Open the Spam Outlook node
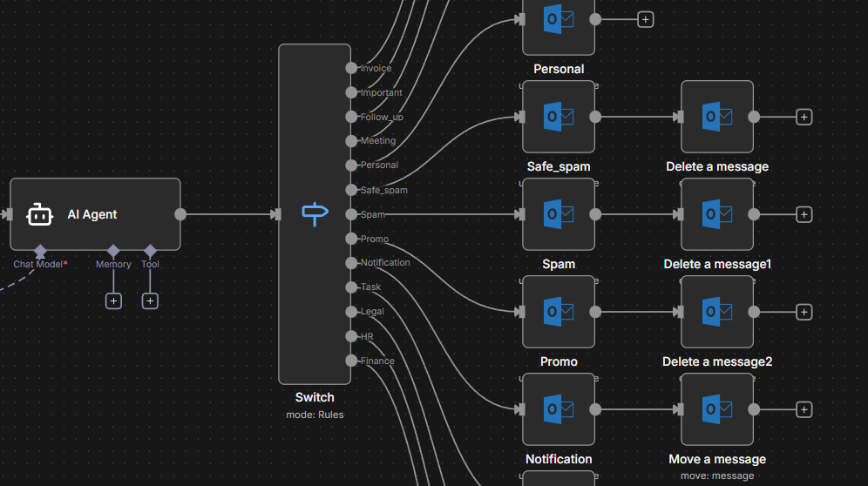 [x=558, y=214]
